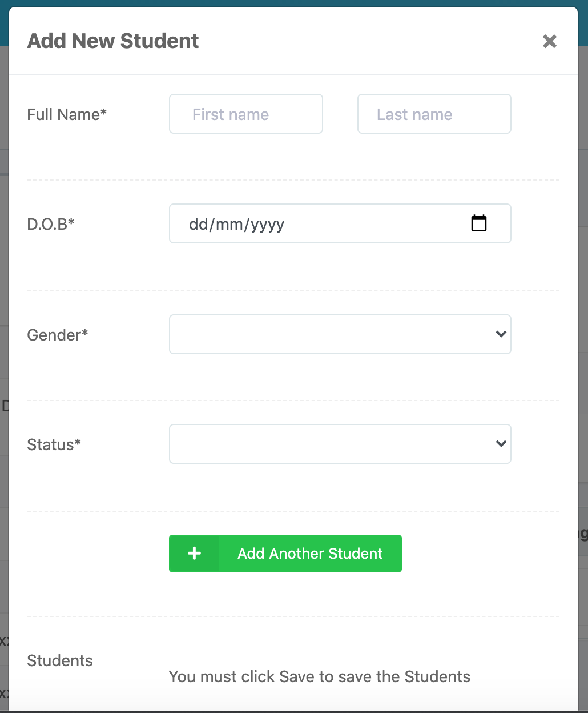Click the 'Add New Student' dialog title
This screenshot has height=713, width=588.
pyautogui.click(x=113, y=41)
